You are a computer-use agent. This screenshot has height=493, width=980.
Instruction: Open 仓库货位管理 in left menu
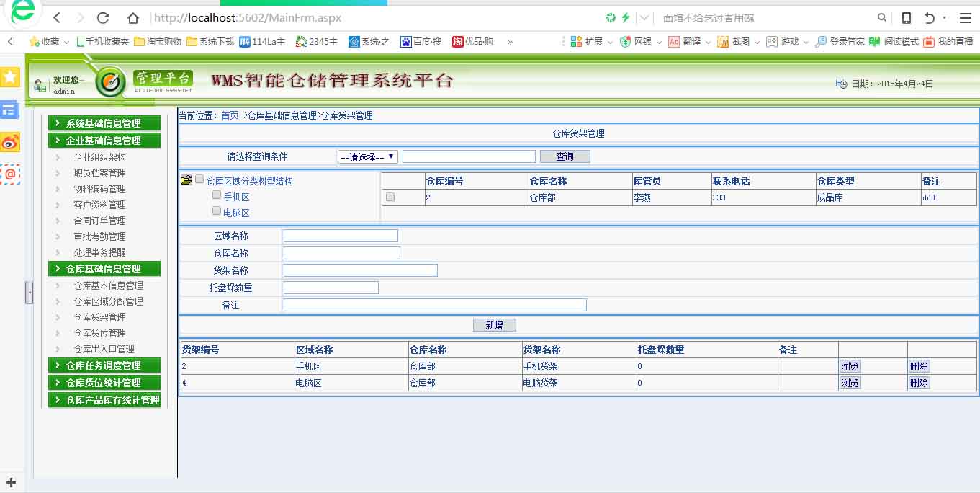pos(99,333)
